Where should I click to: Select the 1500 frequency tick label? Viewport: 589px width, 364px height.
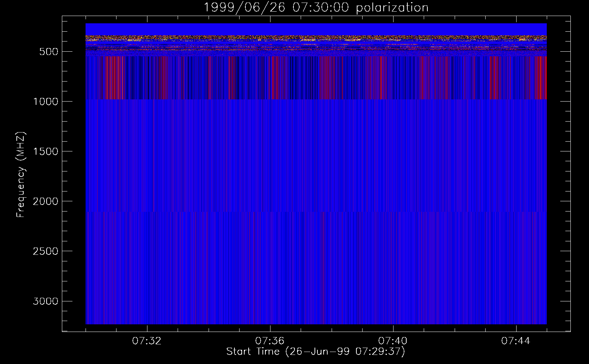click(46, 151)
